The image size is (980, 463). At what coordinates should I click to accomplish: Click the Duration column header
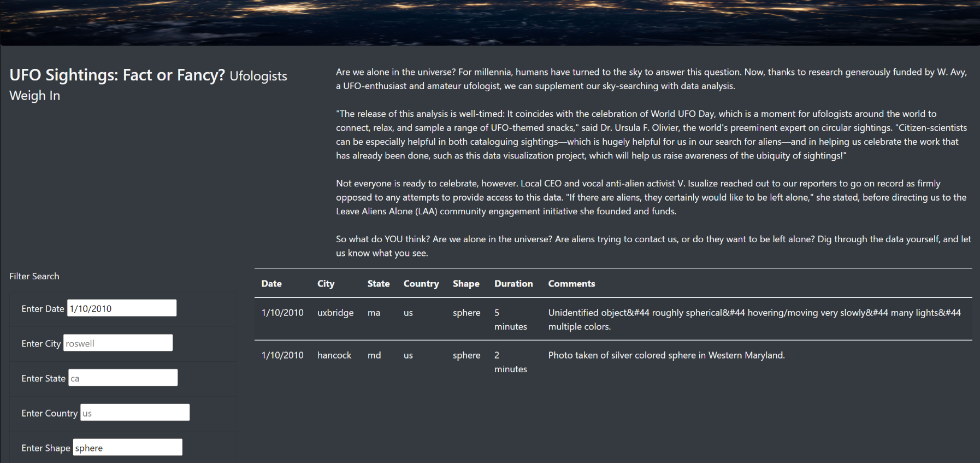tap(513, 284)
